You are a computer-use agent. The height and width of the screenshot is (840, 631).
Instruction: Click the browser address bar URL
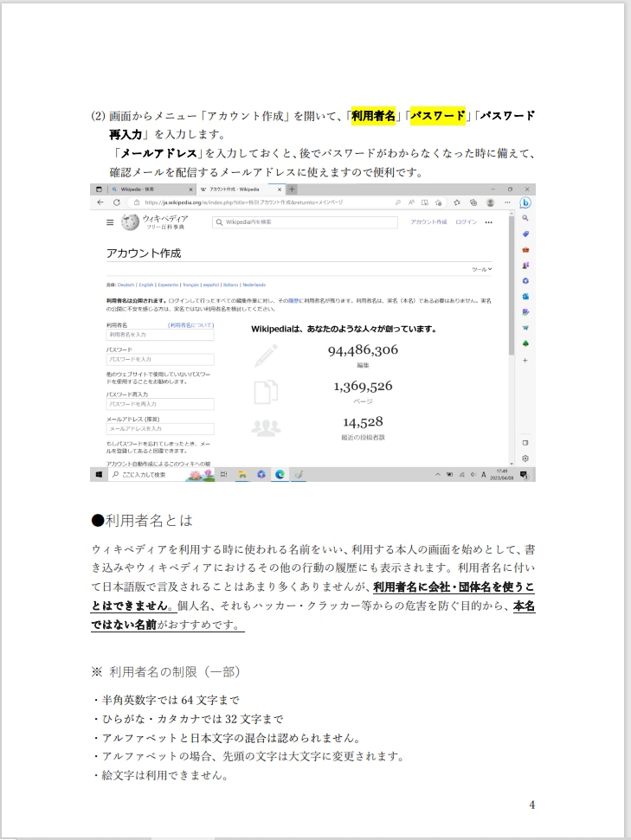click(x=243, y=202)
